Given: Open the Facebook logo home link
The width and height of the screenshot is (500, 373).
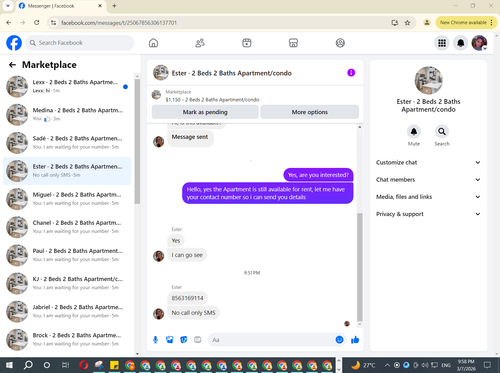Looking at the screenshot, I should point(14,43).
